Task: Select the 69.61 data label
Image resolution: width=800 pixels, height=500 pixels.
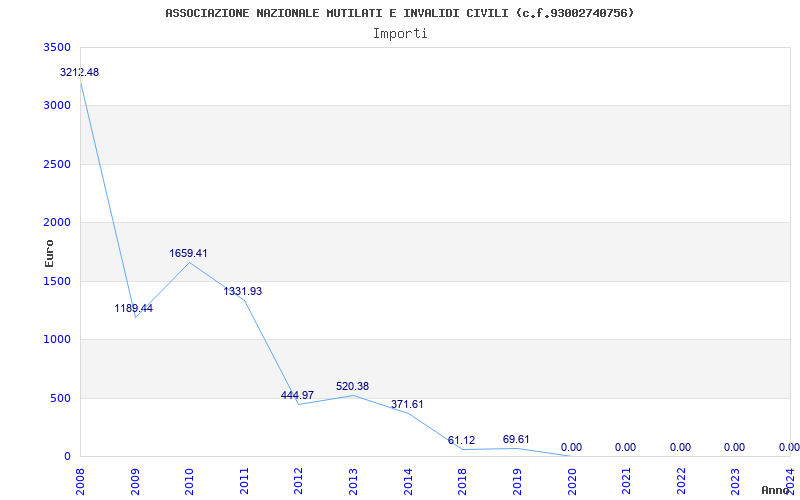Action: coord(516,440)
